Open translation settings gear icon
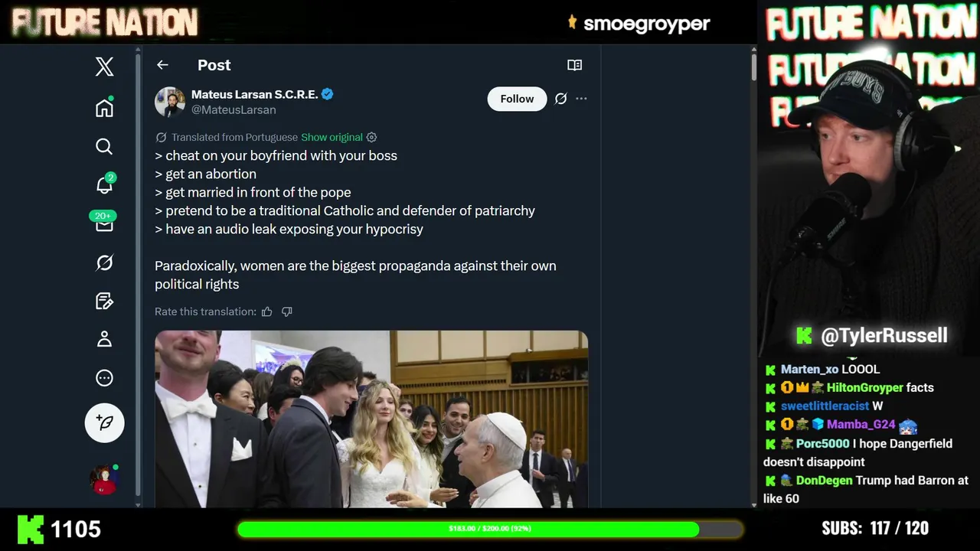 coord(371,137)
